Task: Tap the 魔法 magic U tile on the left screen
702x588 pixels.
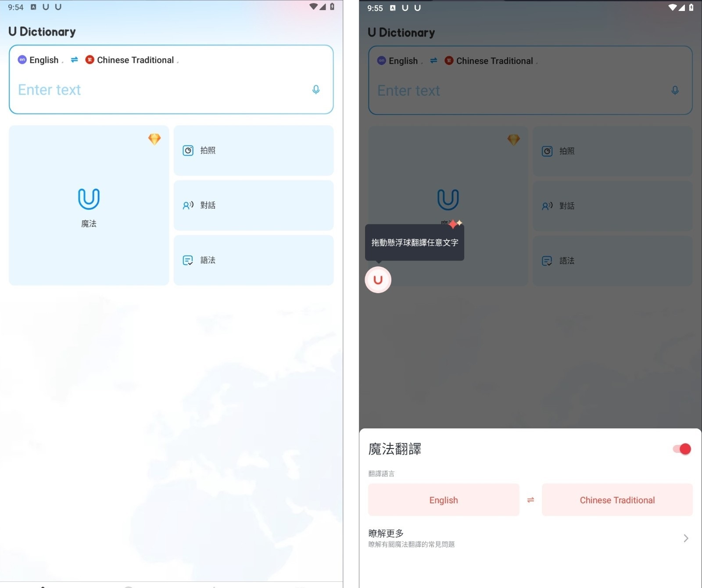Action: tap(89, 205)
